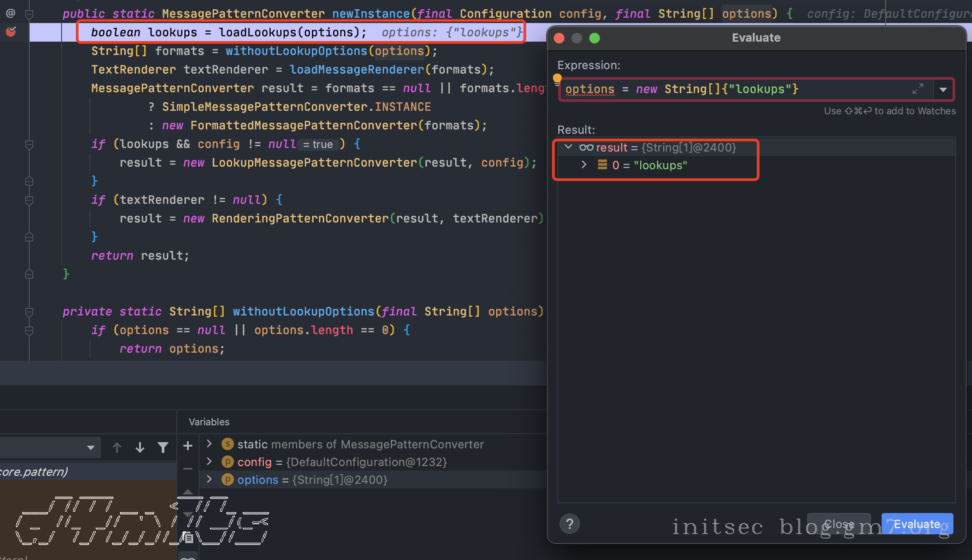The image size is (972, 560).
Task: Select the next frame down arrow
Action: coord(140,447)
